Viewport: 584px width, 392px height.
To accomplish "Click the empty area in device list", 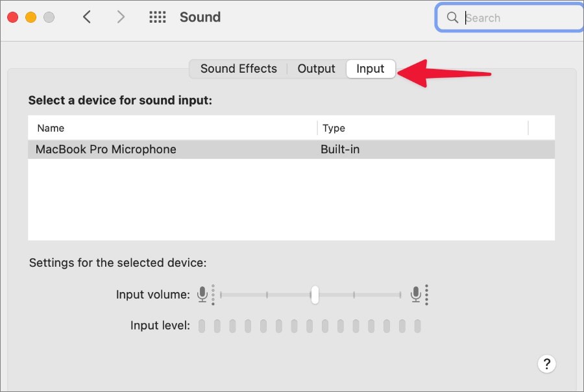I will (291, 200).
